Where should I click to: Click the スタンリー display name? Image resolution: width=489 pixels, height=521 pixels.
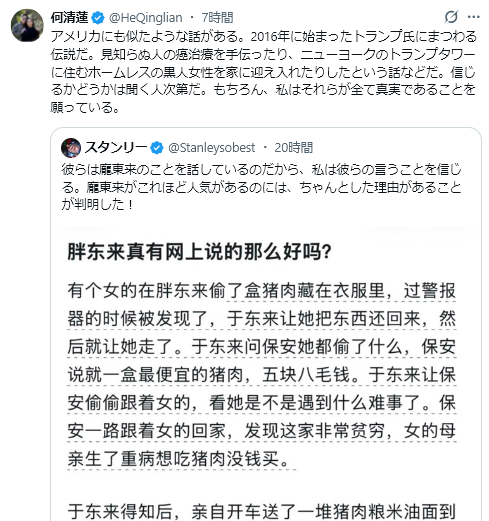click(x=116, y=147)
